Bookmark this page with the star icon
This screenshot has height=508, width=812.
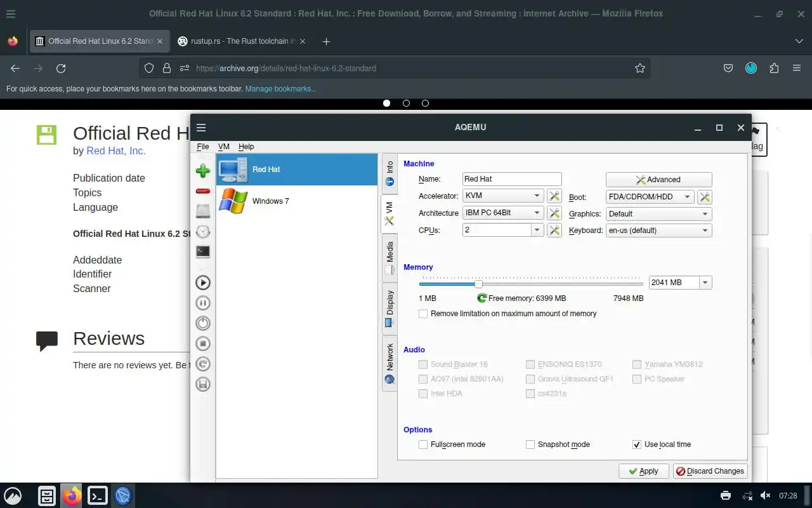pos(640,68)
